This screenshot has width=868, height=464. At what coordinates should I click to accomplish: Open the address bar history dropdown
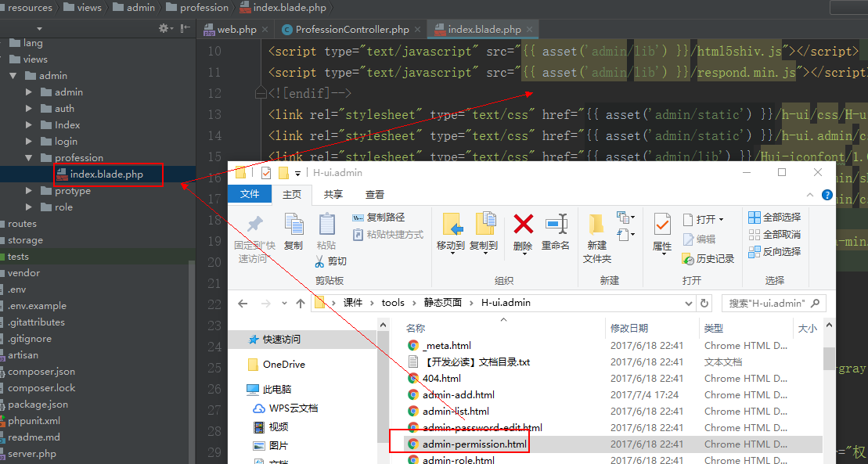point(687,303)
